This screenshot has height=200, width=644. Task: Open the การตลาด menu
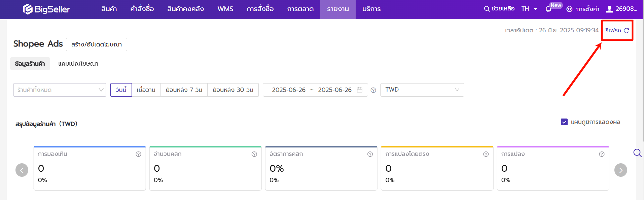300,9
